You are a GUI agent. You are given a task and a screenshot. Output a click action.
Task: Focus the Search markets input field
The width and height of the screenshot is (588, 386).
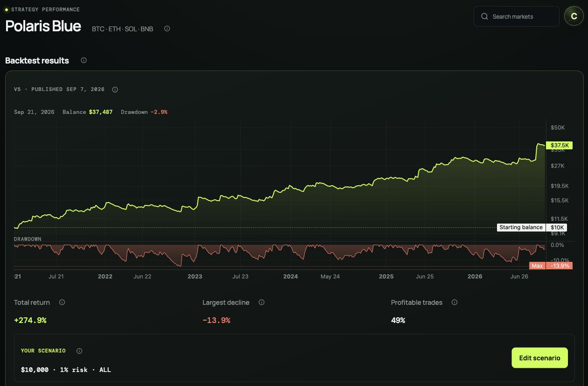click(516, 16)
